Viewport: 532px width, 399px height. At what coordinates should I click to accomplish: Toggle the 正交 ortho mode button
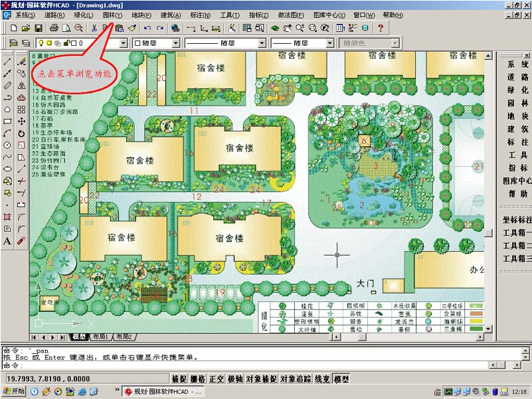pyautogui.click(x=217, y=379)
